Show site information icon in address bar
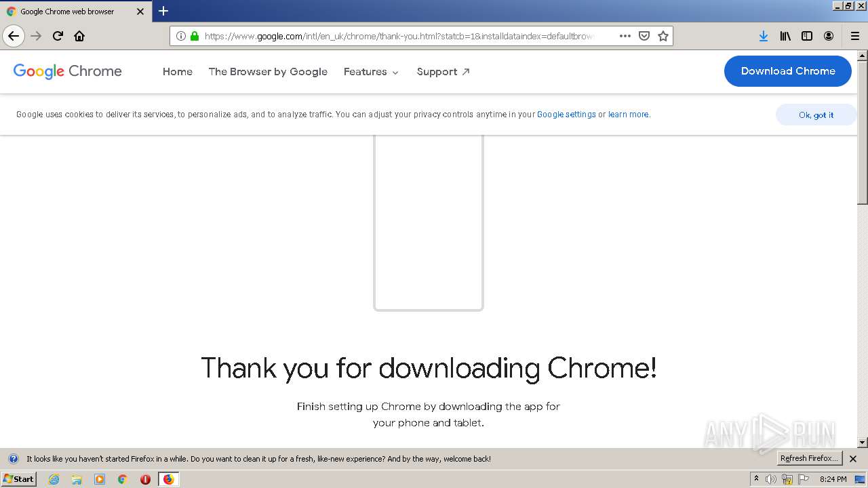This screenshot has width=868, height=488. [181, 36]
